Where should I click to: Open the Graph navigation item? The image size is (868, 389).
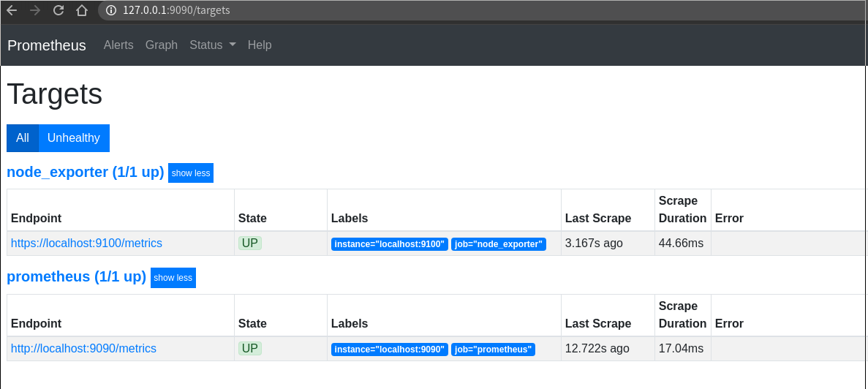162,45
